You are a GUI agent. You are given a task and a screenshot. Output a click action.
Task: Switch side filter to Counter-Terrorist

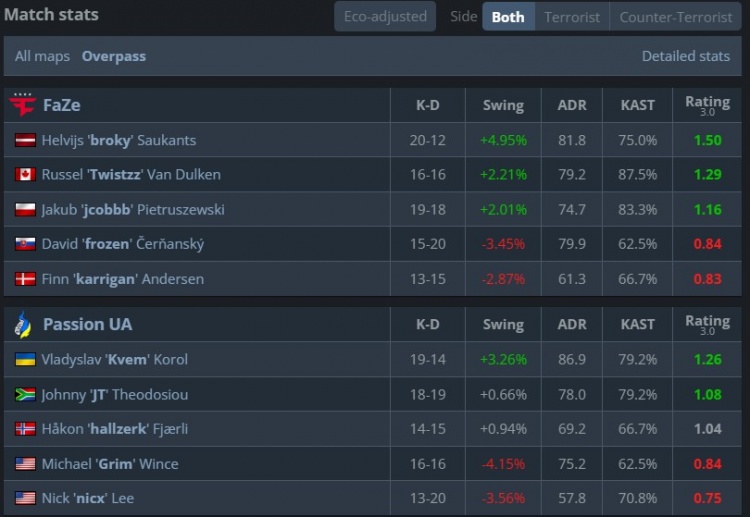(x=675, y=17)
